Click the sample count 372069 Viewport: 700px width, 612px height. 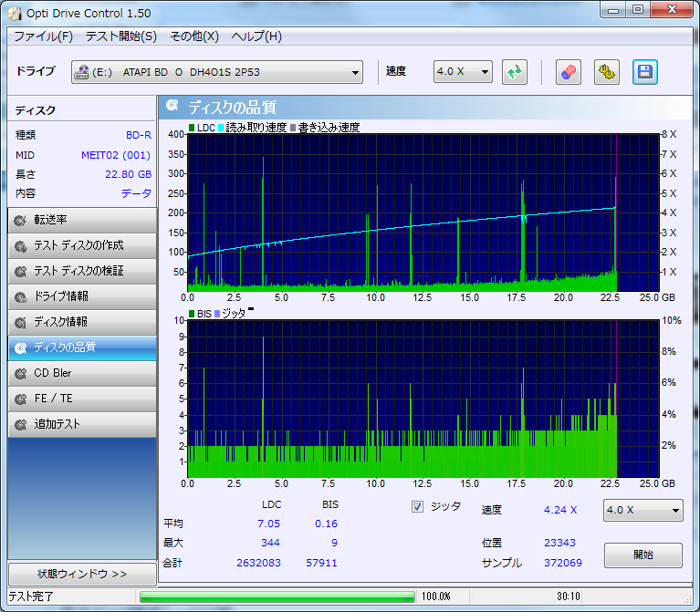tap(563, 563)
